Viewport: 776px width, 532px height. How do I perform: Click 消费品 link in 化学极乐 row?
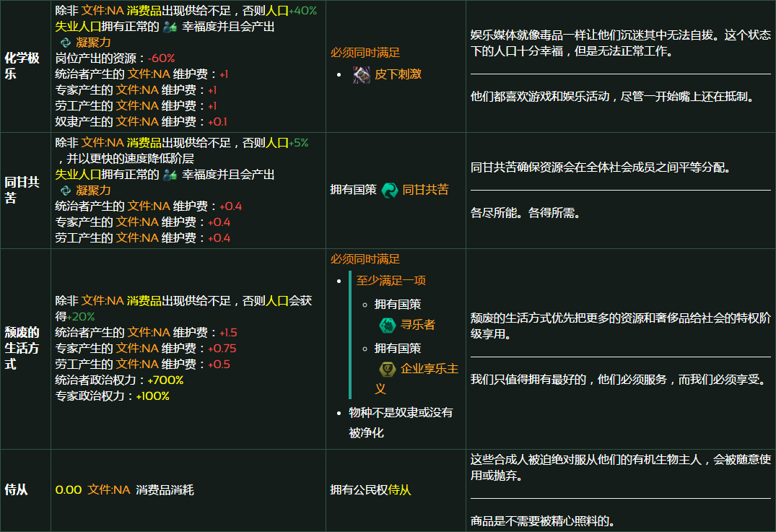click(144, 11)
